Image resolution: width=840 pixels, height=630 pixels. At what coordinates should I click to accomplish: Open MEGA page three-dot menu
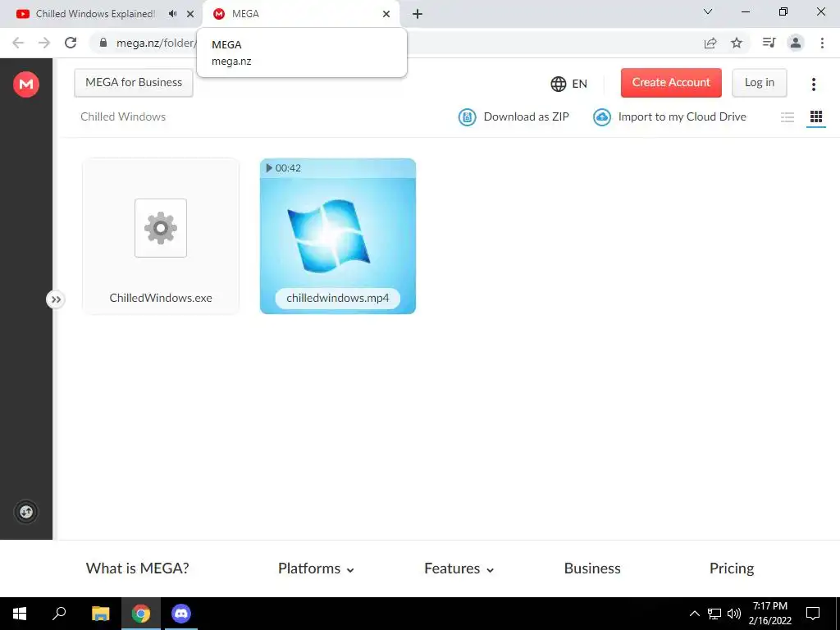coord(813,84)
